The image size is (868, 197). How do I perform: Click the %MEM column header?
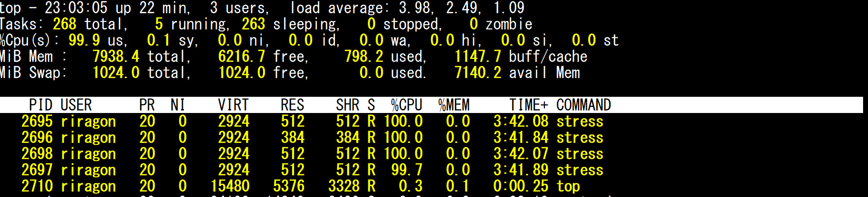tap(453, 105)
